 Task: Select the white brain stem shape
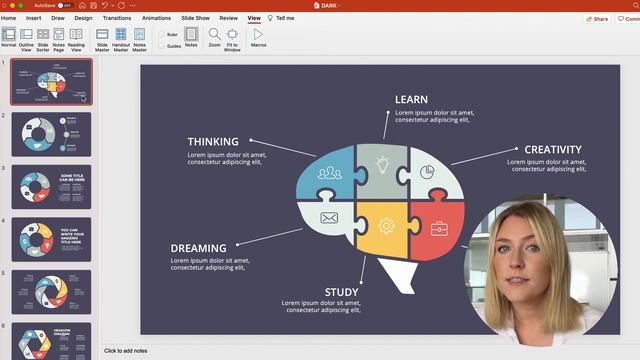pos(400,275)
